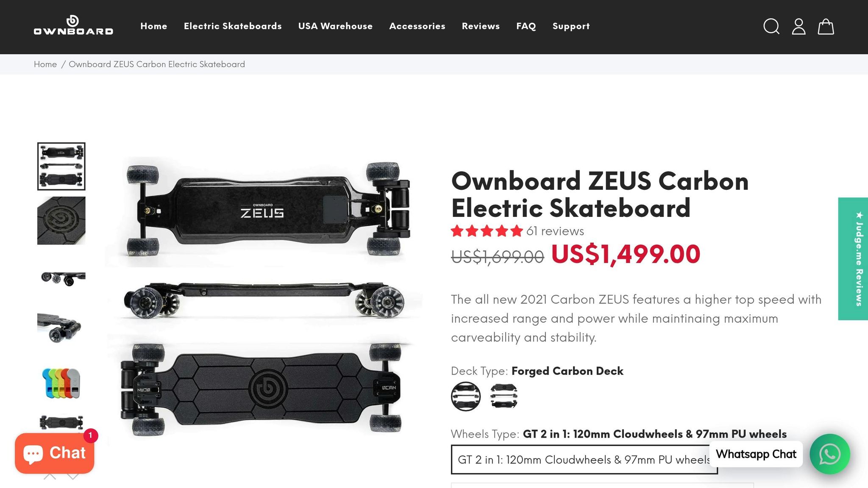Click the Ownboard logo
Viewport: 868px width, 488px height.
click(x=74, y=27)
